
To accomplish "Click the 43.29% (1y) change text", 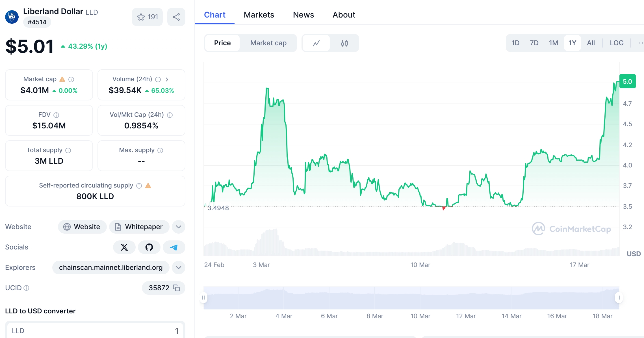I will point(88,46).
